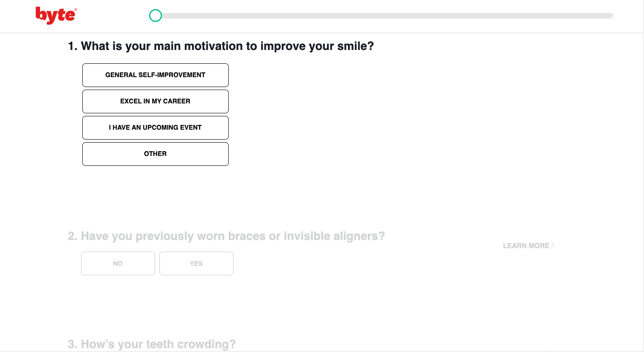Click the green progress circle indicator
Image resolution: width=644 pixels, height=352 pixels.
click(x=155, y=15)
